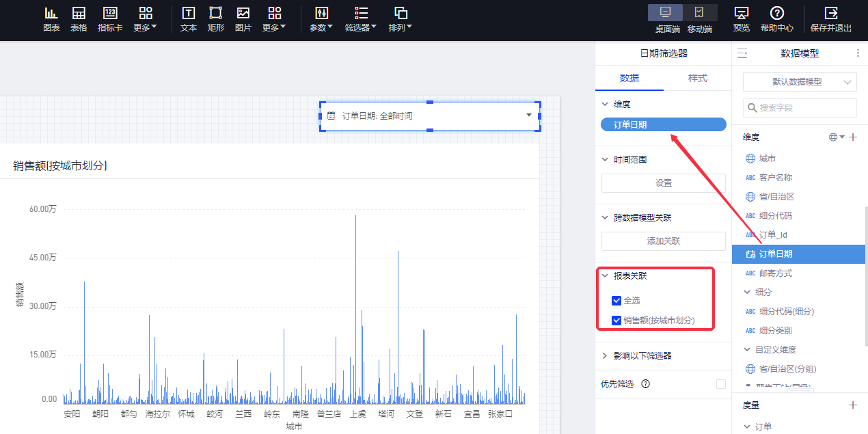Click the 搜索字段 search field
The height and width of the screenshot is (434, 868).
800,108
